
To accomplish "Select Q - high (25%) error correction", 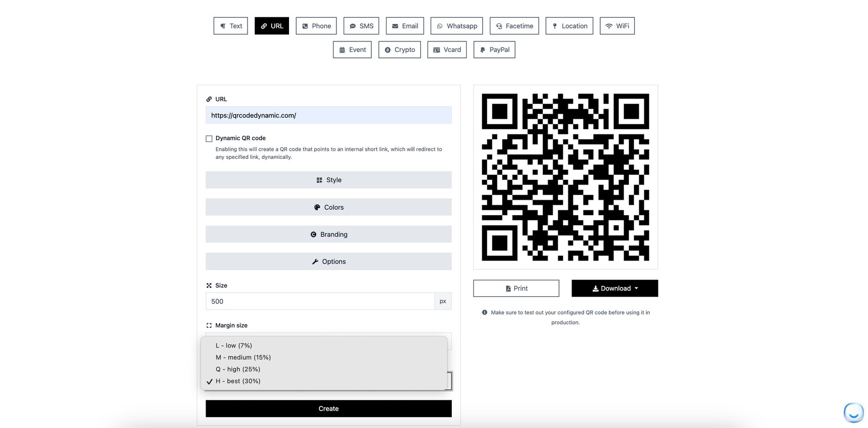I will 324,369.
